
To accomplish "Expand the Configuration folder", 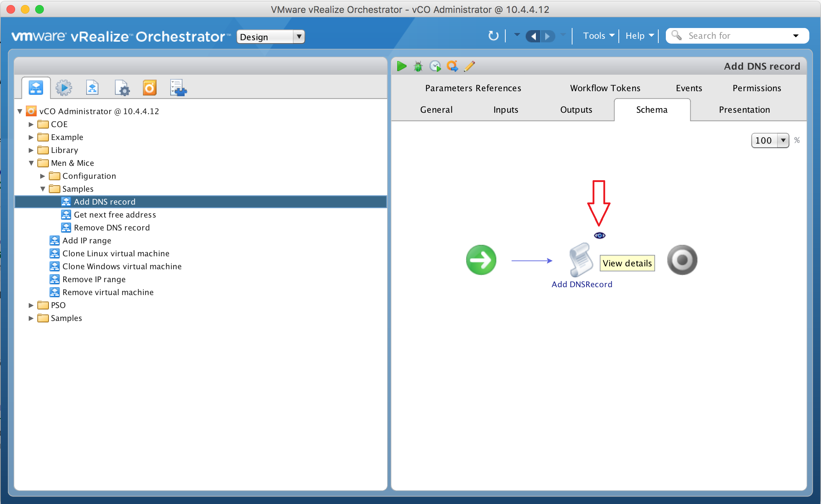I will [43, 176].
